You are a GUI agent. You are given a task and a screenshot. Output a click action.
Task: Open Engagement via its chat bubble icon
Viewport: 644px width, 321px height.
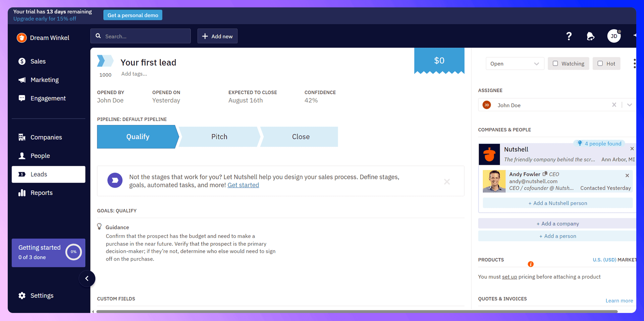(x=22, y=98)
